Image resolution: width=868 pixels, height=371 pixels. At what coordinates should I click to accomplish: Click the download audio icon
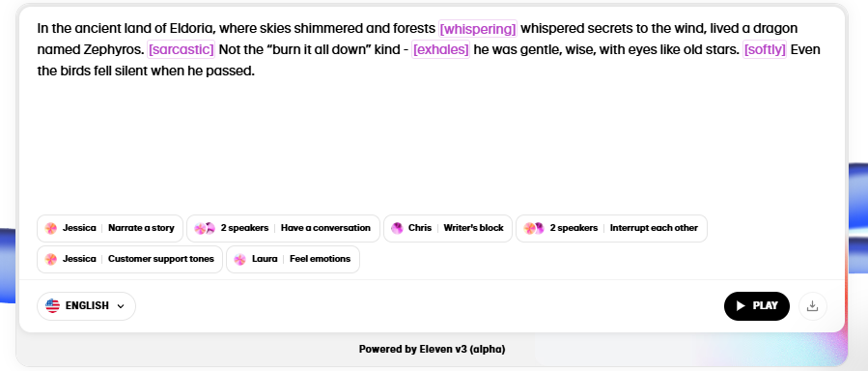click(812, 305)
